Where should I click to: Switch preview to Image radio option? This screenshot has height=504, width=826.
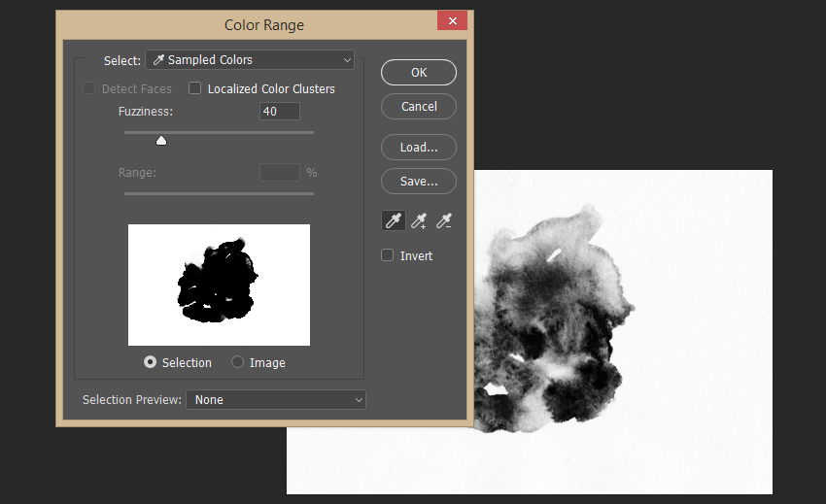238,362
